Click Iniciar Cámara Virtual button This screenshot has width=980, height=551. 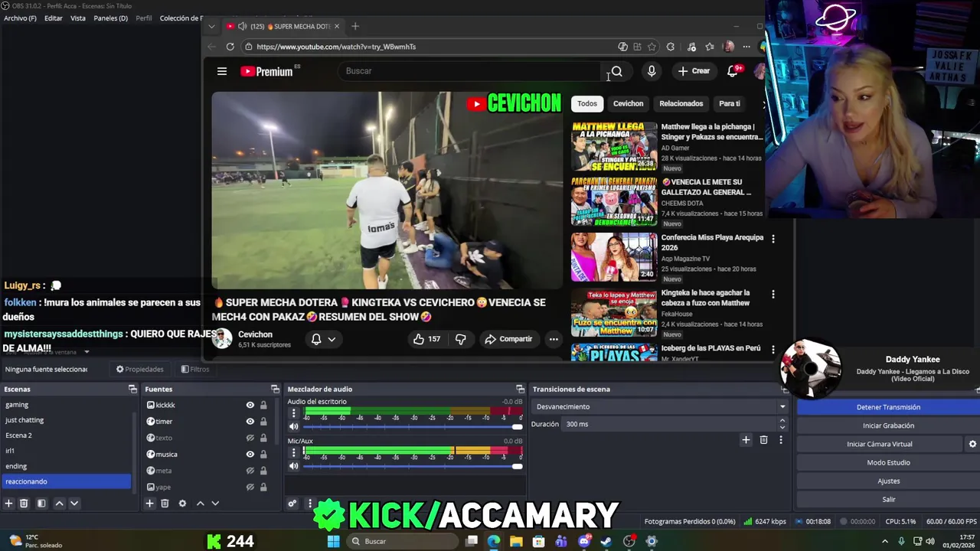(880, 444)
